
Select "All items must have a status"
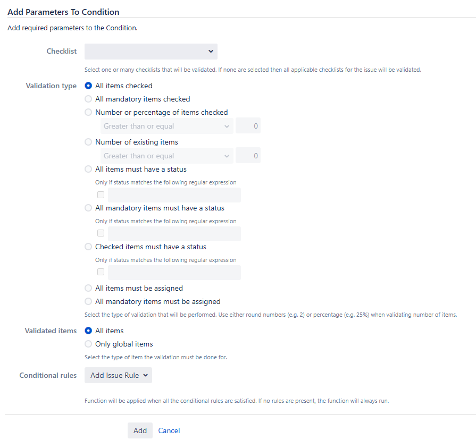pos(88,169)
